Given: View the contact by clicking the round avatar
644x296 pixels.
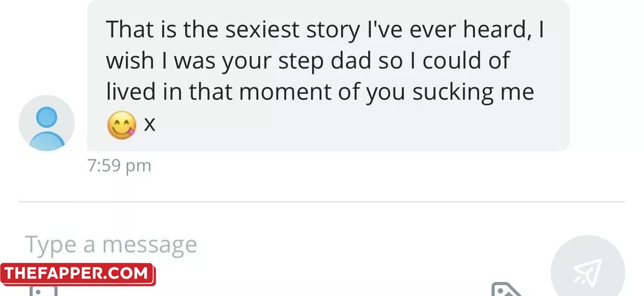Looking at the screenshot, I should (47, 123).
